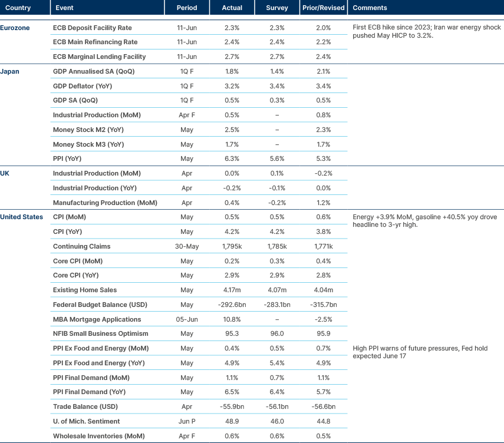Click Manufacturing Production (MoM) event
The image size is (504, 443).
coord(105,203)
